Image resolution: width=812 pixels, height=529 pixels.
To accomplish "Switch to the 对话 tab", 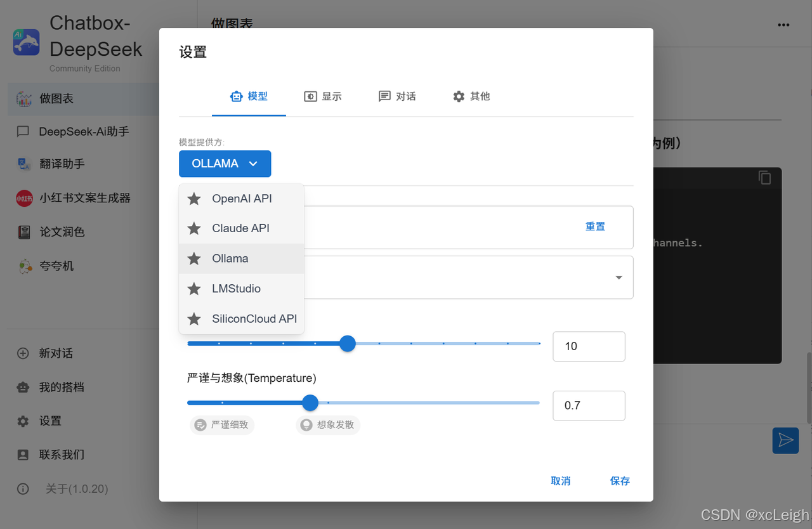I will click(x=397, y=96).
